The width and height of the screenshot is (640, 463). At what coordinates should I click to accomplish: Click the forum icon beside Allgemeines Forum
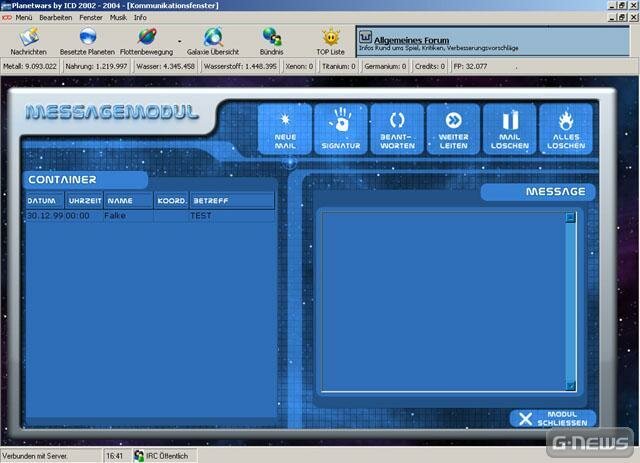(x=365, y=37)
